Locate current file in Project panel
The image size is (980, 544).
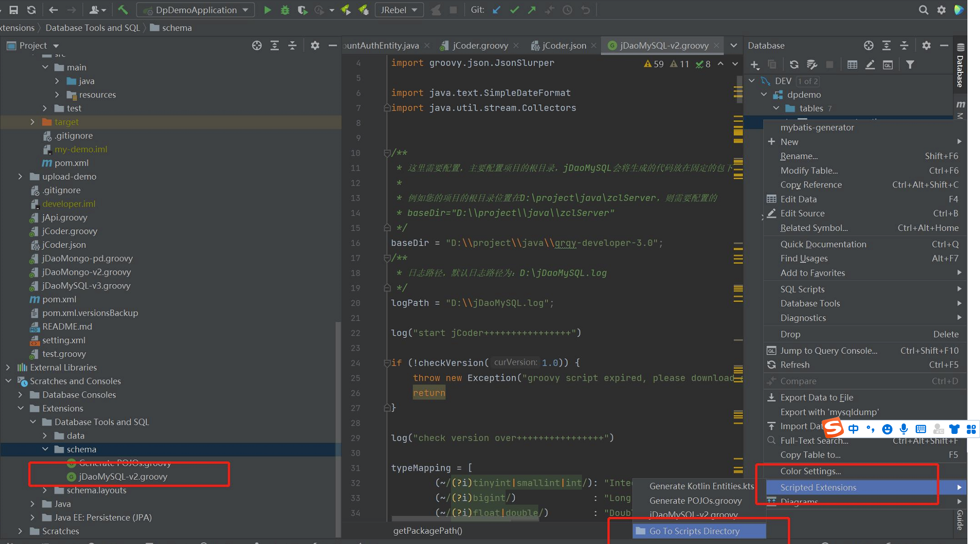256,45
